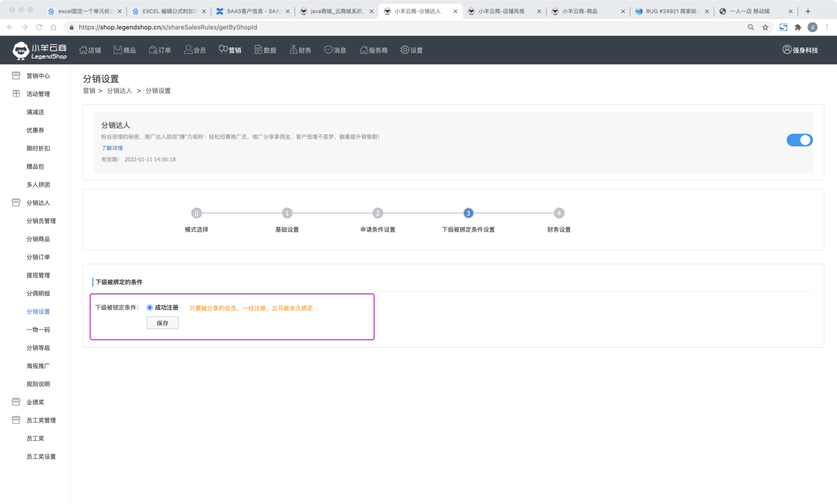Select the 成功注册 radio button
837x504 pixels.
point(150,308)
